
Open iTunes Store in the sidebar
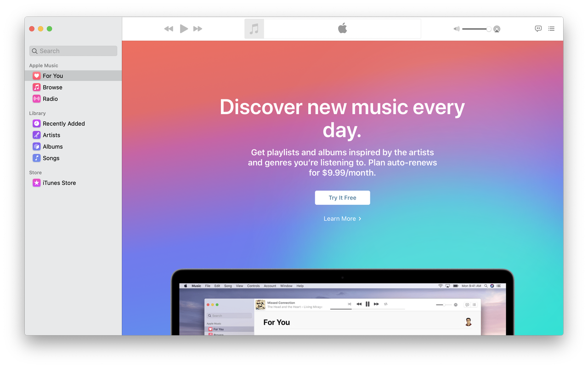point(73,183)
